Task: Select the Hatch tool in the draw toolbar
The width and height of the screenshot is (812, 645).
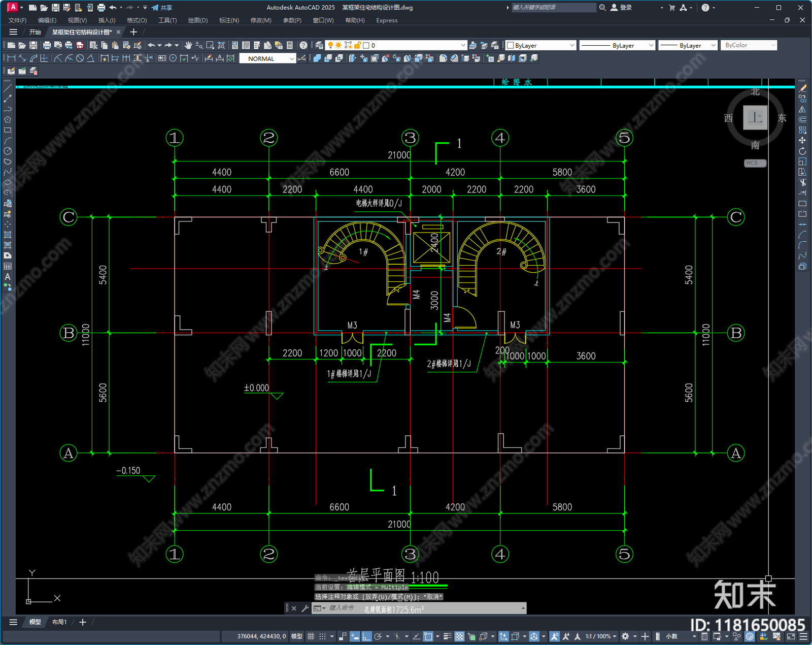Action: point(8,235)
